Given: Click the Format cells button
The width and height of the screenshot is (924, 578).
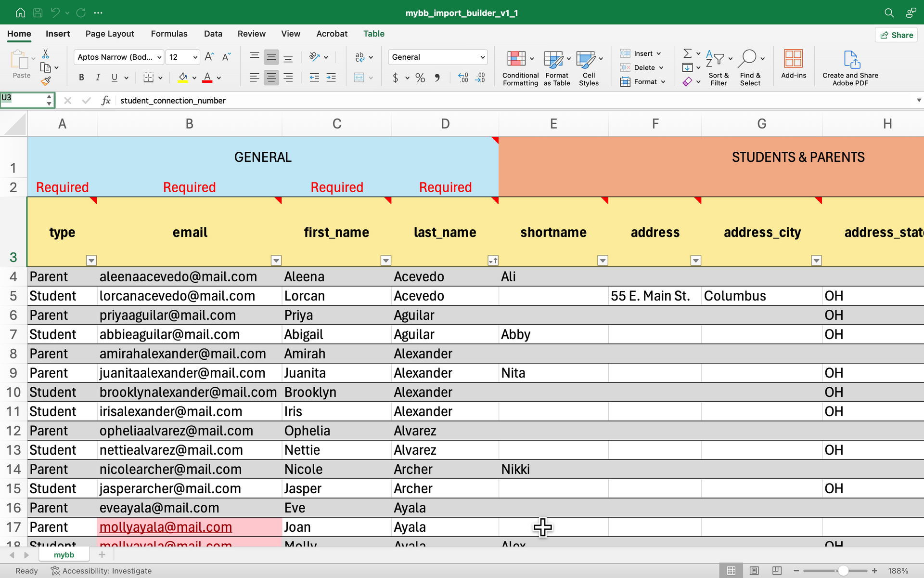Looking at the screenshot, I should click(x=643, y=82).
